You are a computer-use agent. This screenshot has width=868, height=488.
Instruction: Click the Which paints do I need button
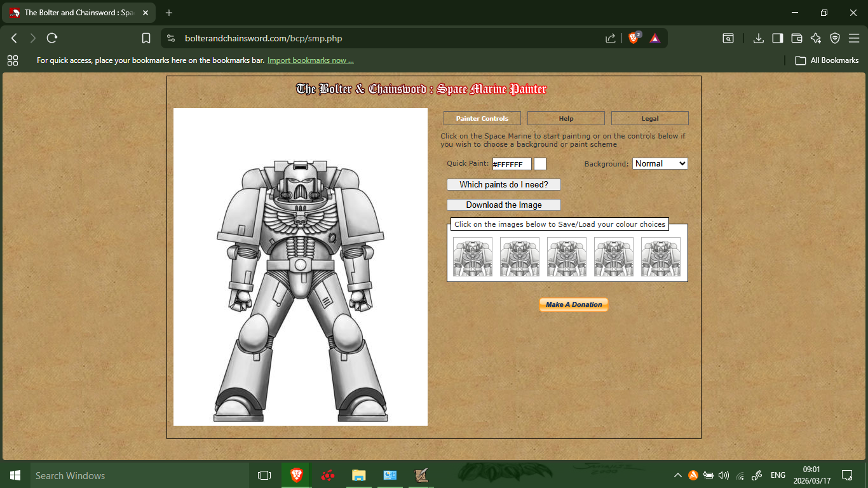503,185
